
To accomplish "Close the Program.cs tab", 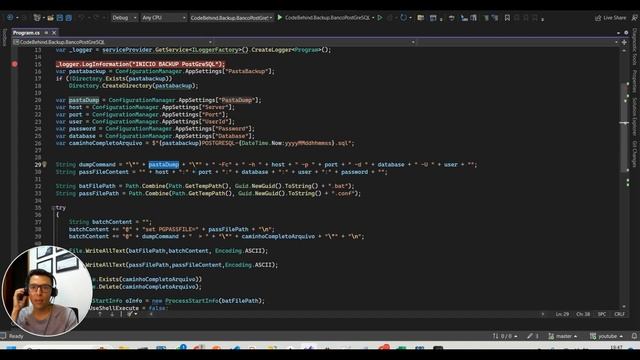I will pos(54,33).
